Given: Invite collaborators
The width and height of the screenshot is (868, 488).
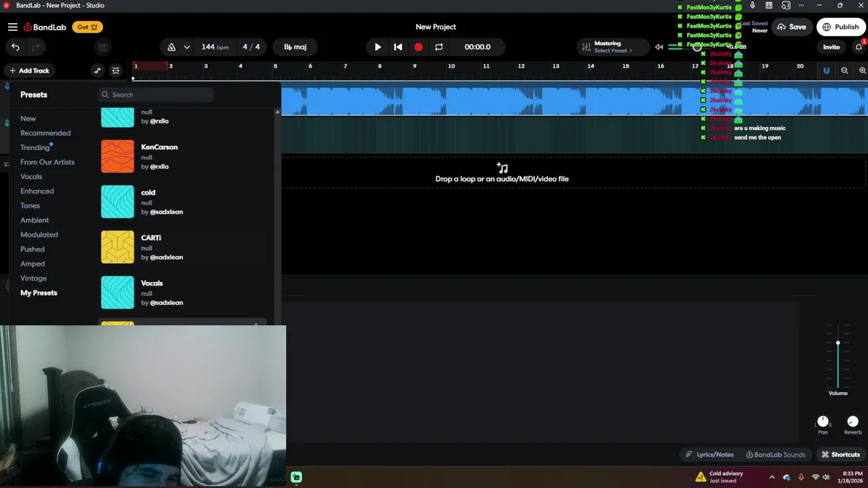Looking at the screenshot, I should tap(831, 47).
